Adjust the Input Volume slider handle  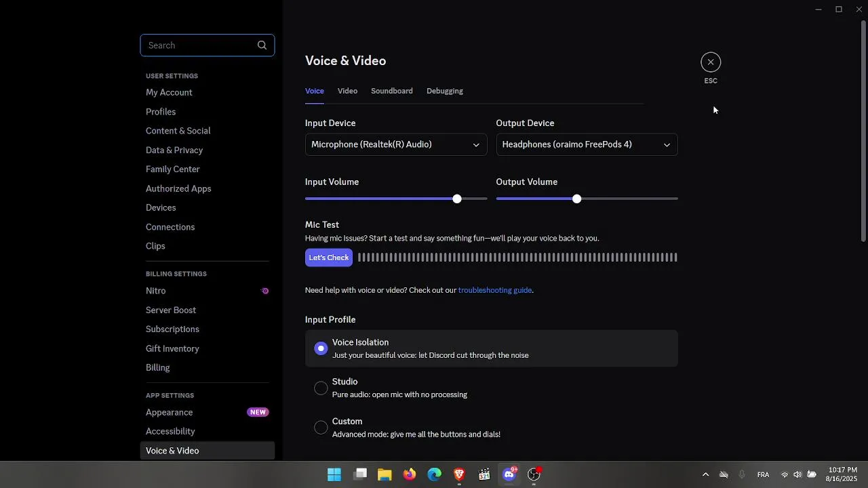(457, 199)
